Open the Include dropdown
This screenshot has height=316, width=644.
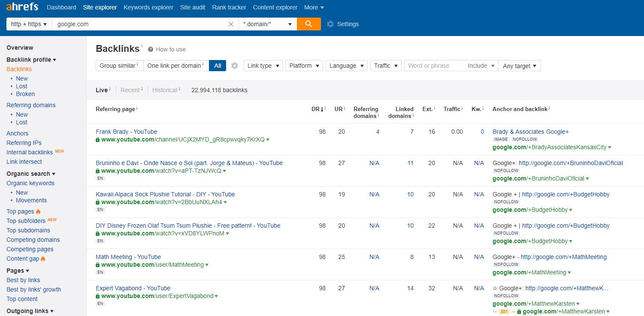pyautogui.click(x=481, y=66)
